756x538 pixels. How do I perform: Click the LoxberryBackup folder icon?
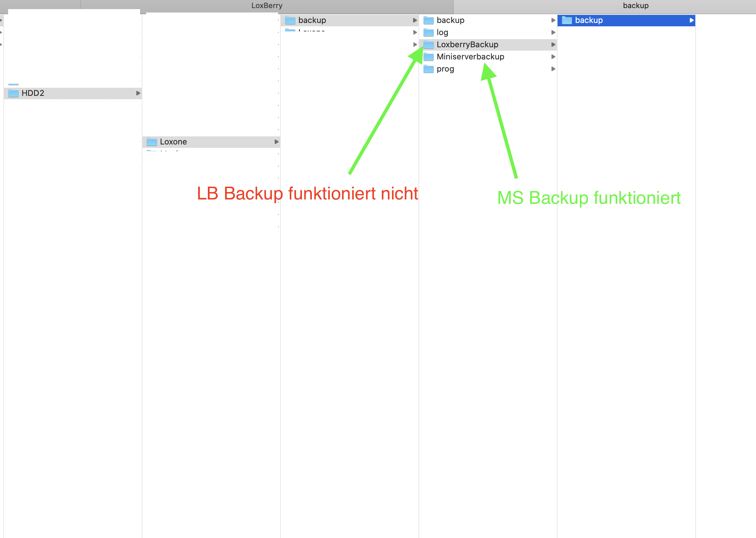(429, 45)
